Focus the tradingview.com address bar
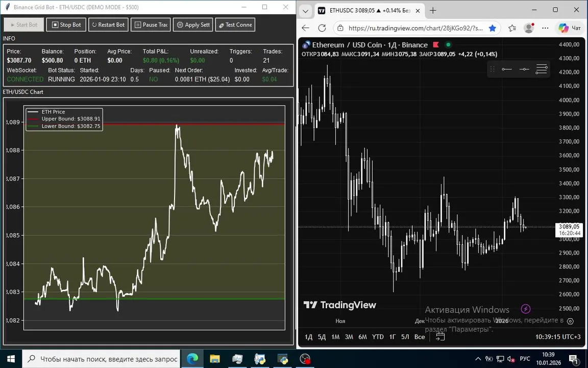 click(415, 28)
